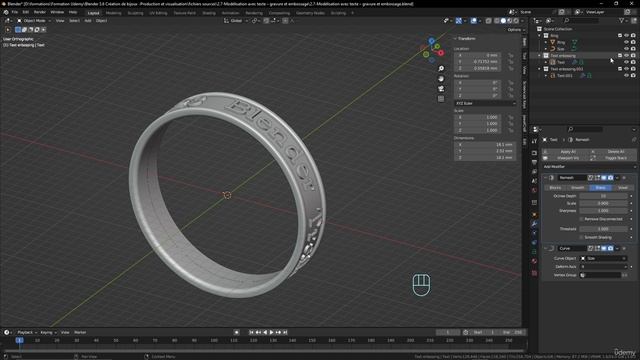
Task: Open the File menu
Action: click(x=15, y=12)
